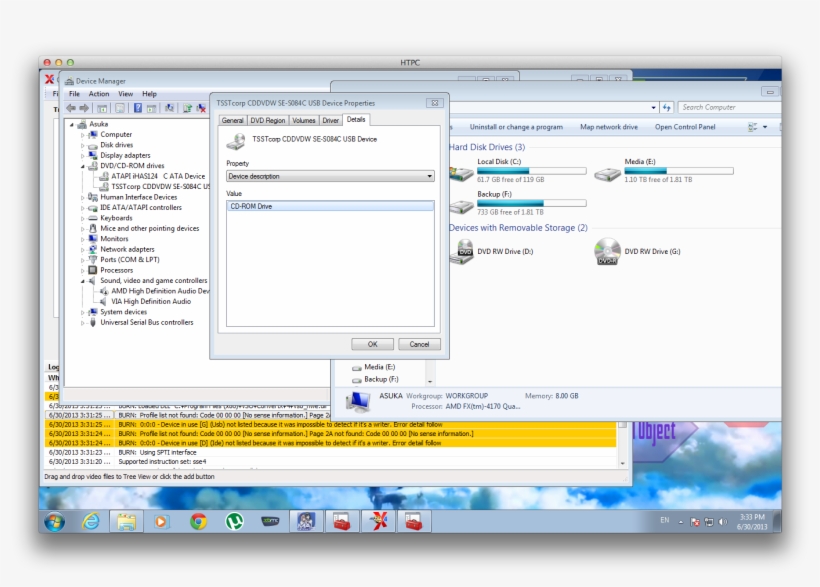This screenshot has width=820, height=587.
Task: Expand the Human Interface Devices node
Action: click(83, 198)
